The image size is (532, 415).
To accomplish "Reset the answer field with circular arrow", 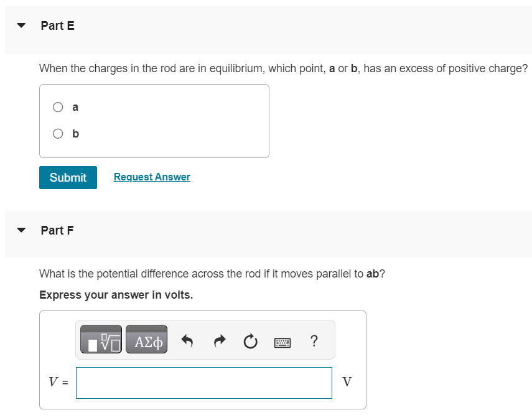I will 250,341.
